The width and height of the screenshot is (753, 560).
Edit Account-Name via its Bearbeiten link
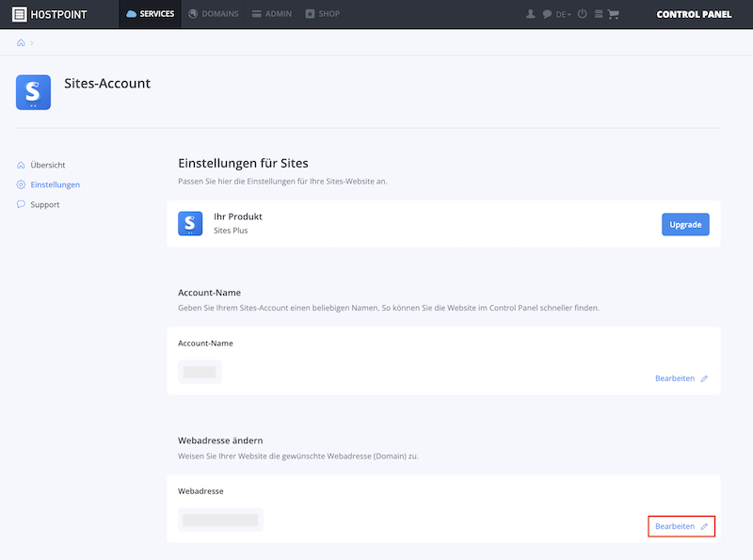681,378
